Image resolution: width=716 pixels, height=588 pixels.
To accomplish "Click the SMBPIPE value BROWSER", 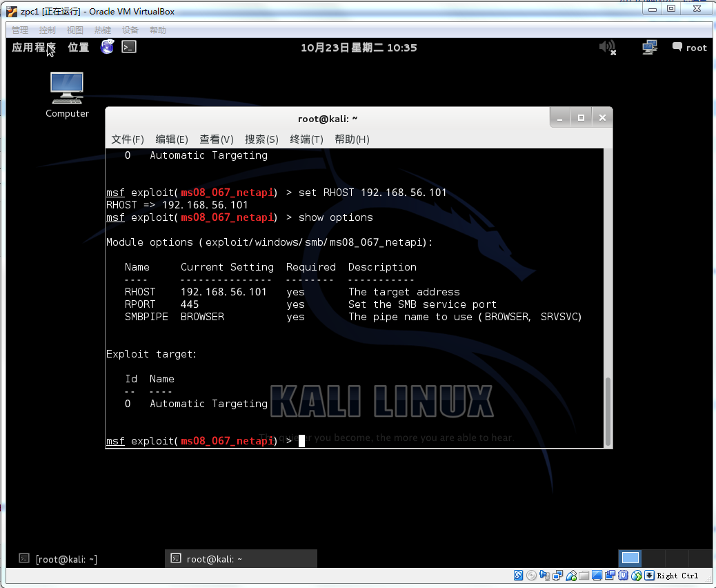I will [202, 317].
